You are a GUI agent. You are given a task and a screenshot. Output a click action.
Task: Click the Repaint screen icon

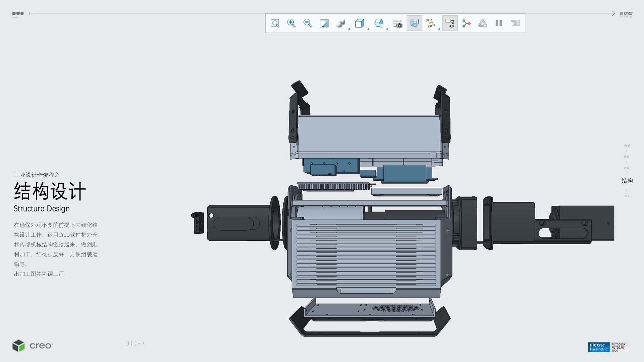324,23
